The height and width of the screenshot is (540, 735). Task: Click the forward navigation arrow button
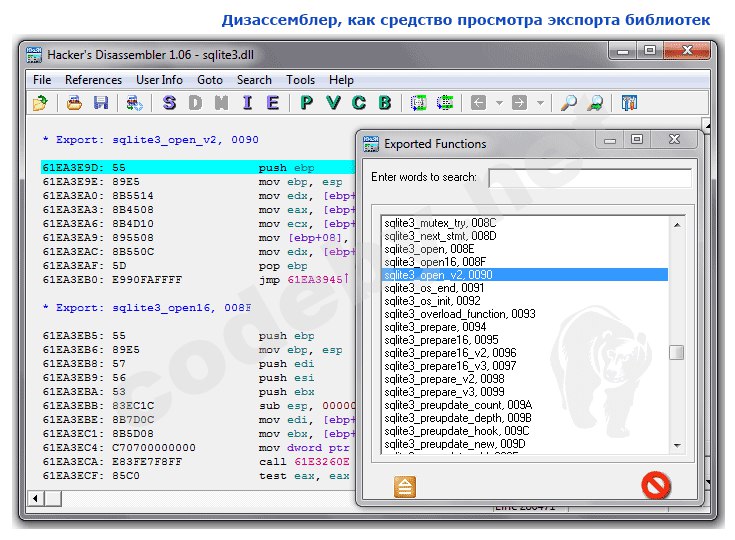point(519,103)
